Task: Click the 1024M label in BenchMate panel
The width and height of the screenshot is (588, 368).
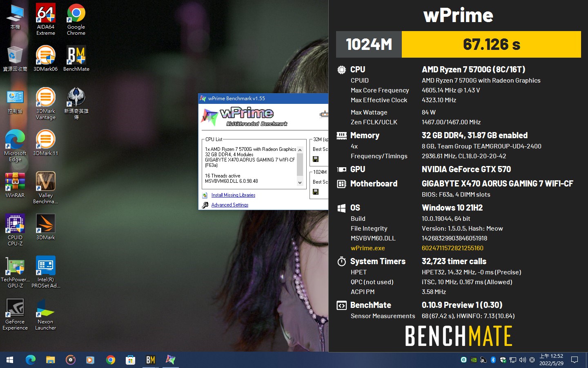Action: pos(369,44)
